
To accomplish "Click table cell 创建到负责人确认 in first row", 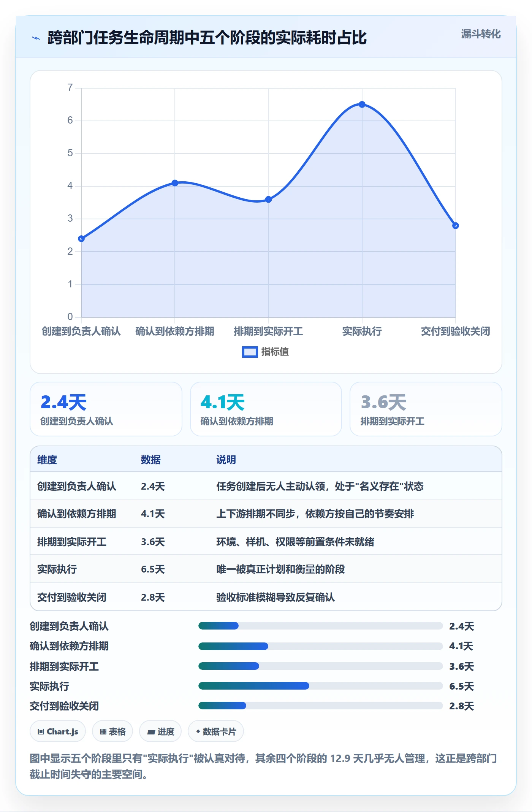I will (77, 486).
